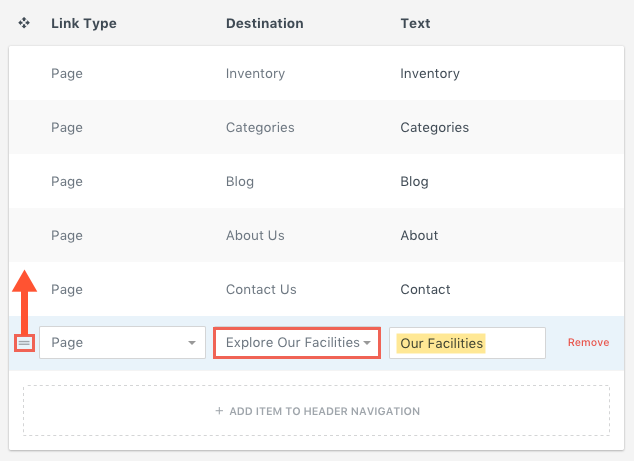Click Page link type in Inventory row
The image size is (634, 461).
pos(67,74)
